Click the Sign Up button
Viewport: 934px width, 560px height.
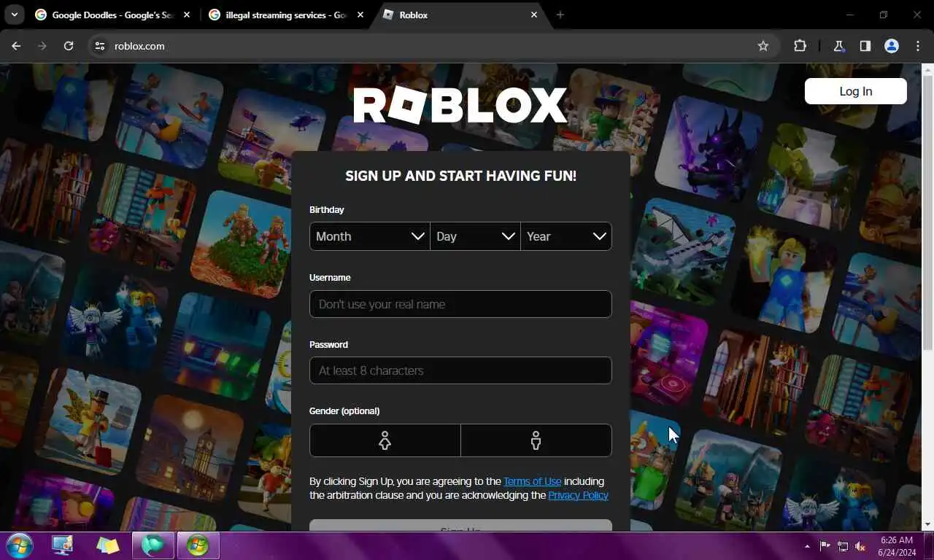click(460, 526)
